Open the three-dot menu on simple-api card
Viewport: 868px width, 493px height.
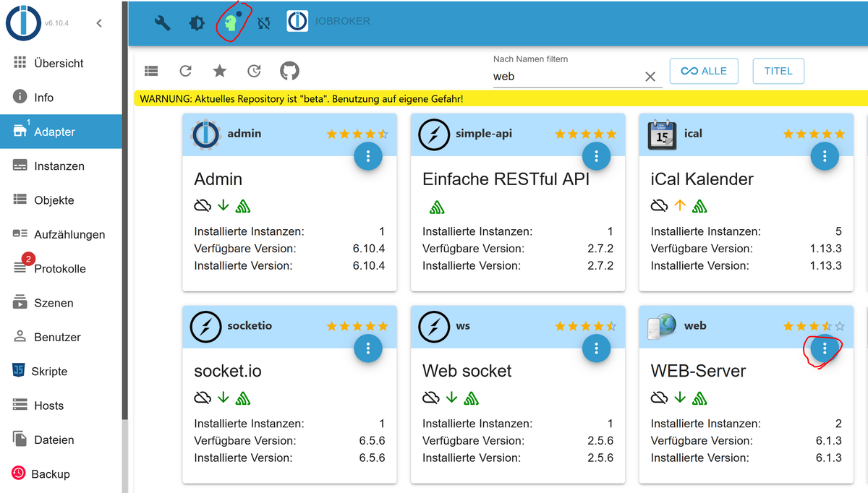pos(596,155)
